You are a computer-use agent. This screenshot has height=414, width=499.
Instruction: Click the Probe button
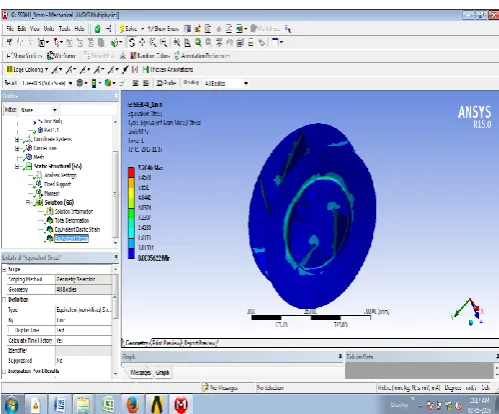166,83
